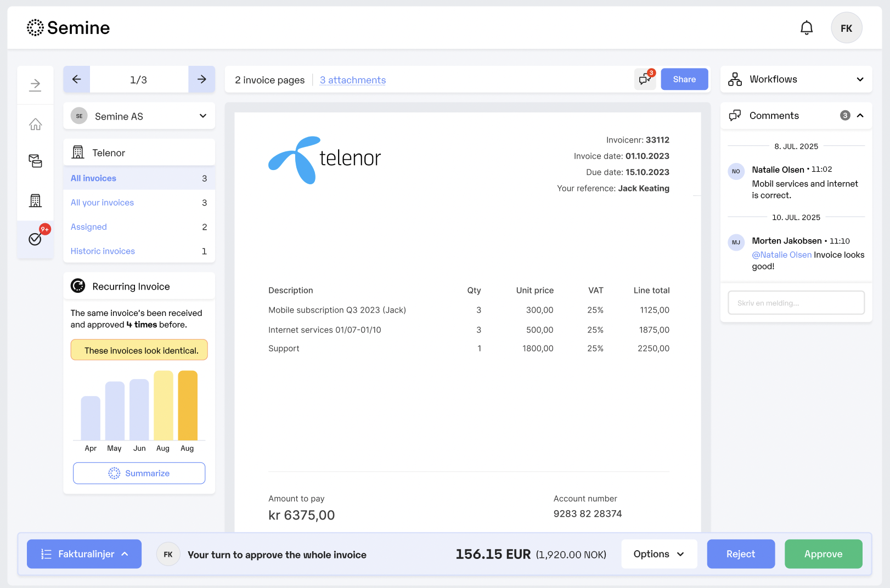This screenshot has height=588, width=890.
Task: Click the Semine logo
Action: click(x=68, y=28)
